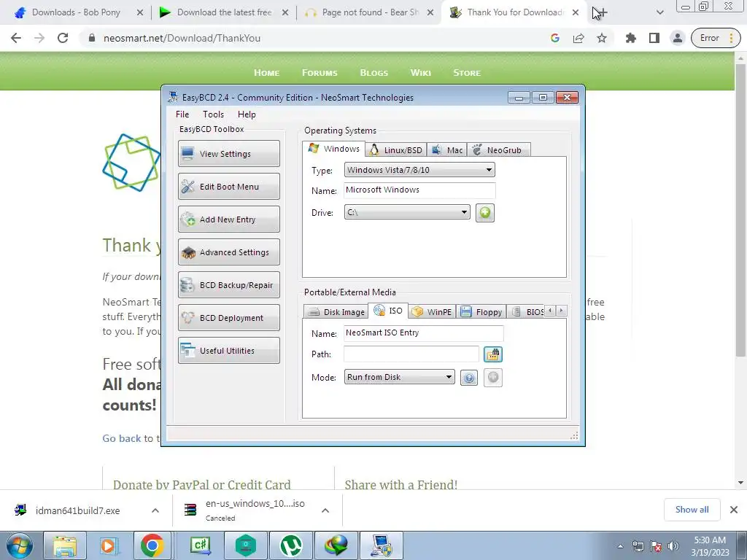The height and width of the screenshot is (560, 747).
Task: Click the ISO Path input field
Action: 411,354
